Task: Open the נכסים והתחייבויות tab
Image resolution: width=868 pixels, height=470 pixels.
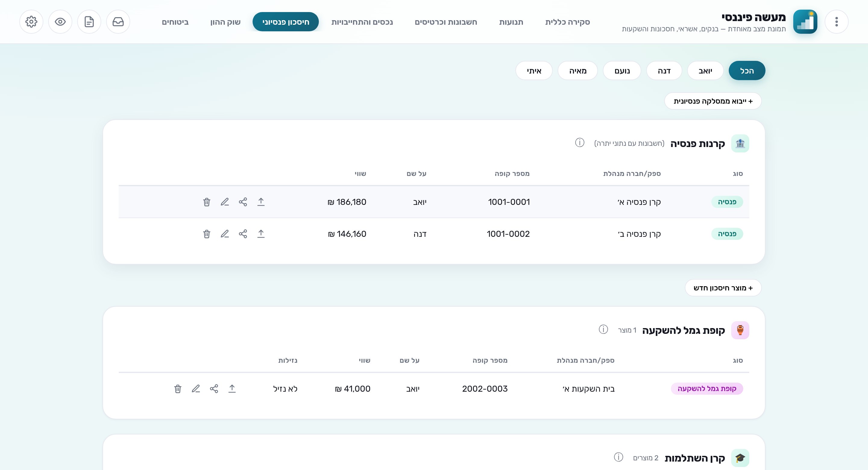Action: coord(362,22)
